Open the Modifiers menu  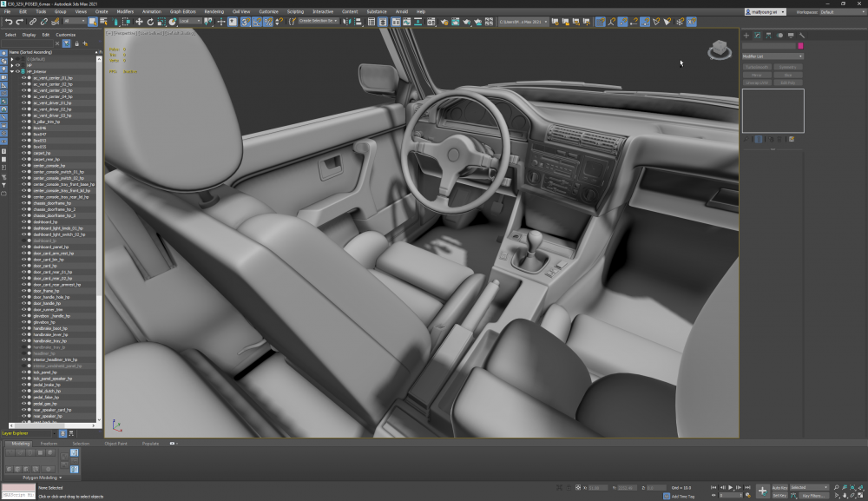coord(124,11)
